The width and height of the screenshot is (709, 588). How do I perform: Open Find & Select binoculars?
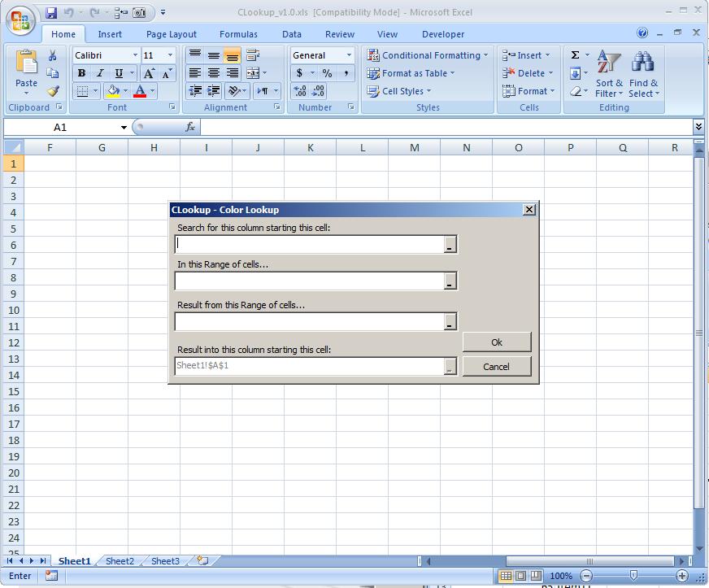pyautogui.click(x=643, y=74)
